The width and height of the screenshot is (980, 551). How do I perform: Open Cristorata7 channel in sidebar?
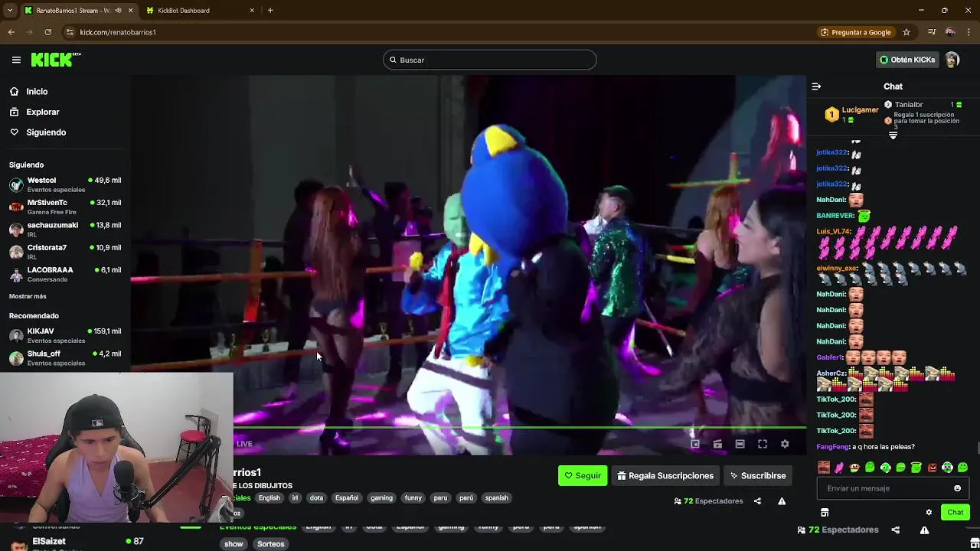(x=65, y=252)
